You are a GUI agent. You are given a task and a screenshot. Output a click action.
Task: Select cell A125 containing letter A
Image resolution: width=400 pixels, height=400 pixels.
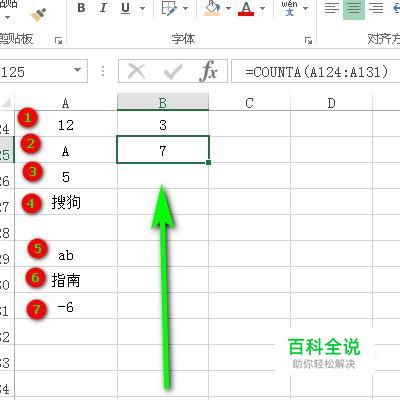[x=66, y=150]
